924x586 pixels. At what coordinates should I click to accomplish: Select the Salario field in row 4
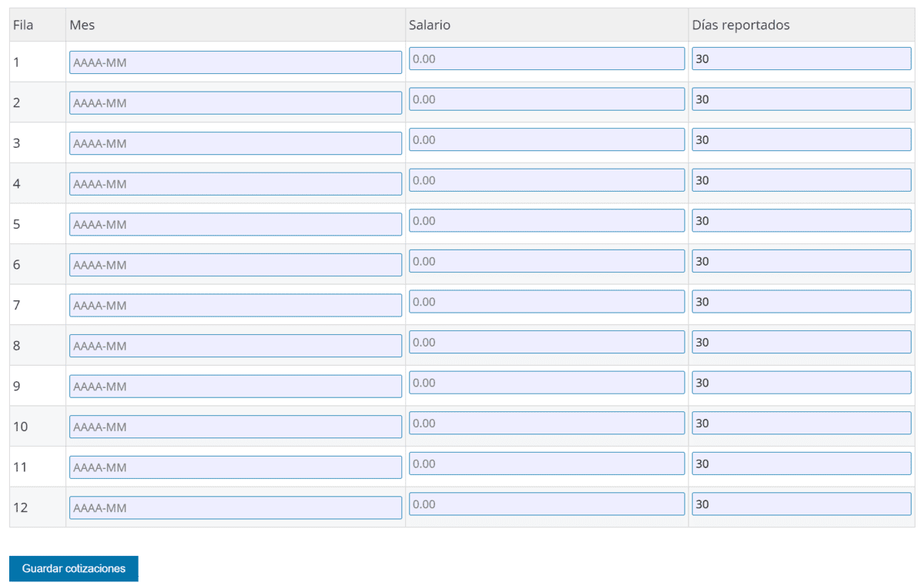pos(546,180)
